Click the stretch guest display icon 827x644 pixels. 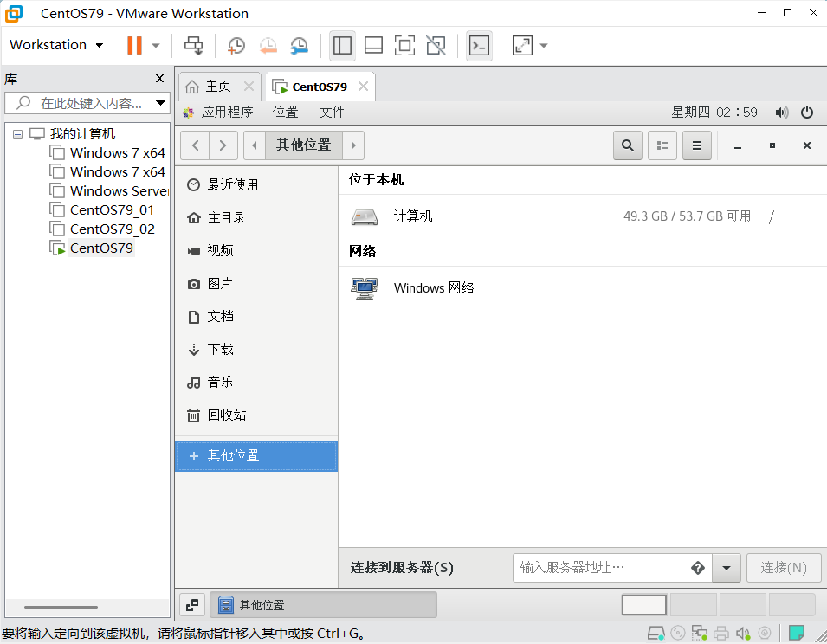click(x=522, y=45)
